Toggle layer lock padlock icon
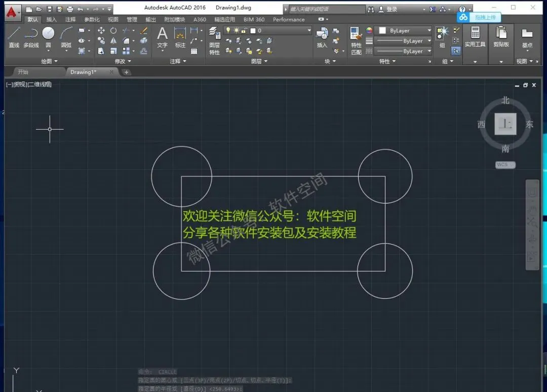Image resolution: width=547 pixels, height=392 pixels. click(x=244, y=31)
